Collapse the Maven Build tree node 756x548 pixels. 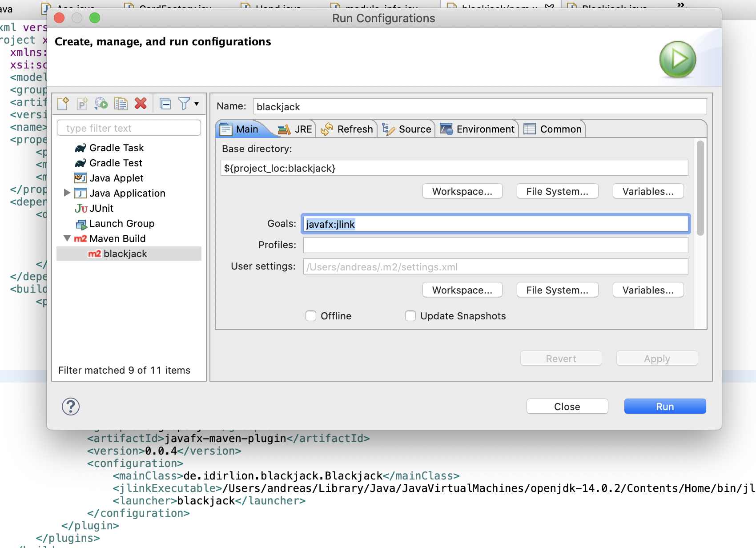coord(67,238)
